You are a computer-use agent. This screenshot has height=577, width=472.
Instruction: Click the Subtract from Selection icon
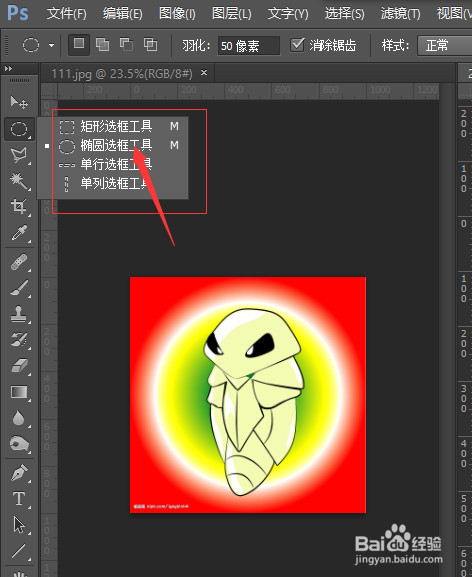click(126, 45)
